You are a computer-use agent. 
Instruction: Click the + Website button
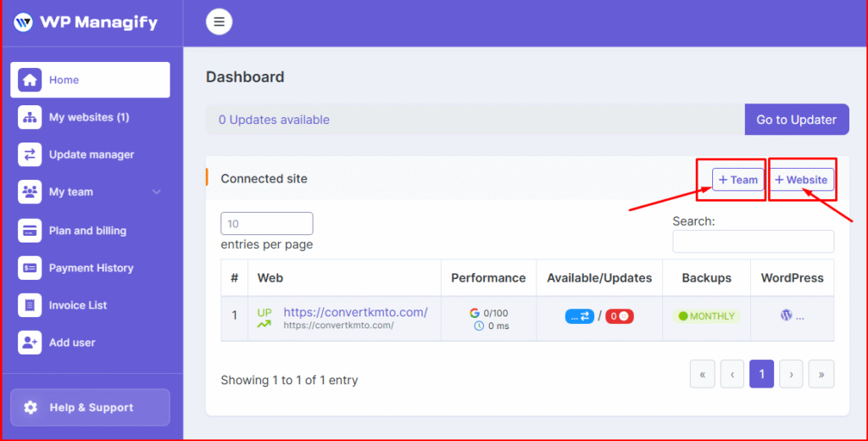pyautogui.click(x=801, y=180)
